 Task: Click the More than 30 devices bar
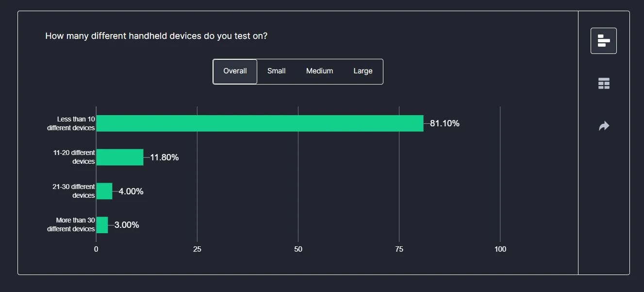click(102, 225)
